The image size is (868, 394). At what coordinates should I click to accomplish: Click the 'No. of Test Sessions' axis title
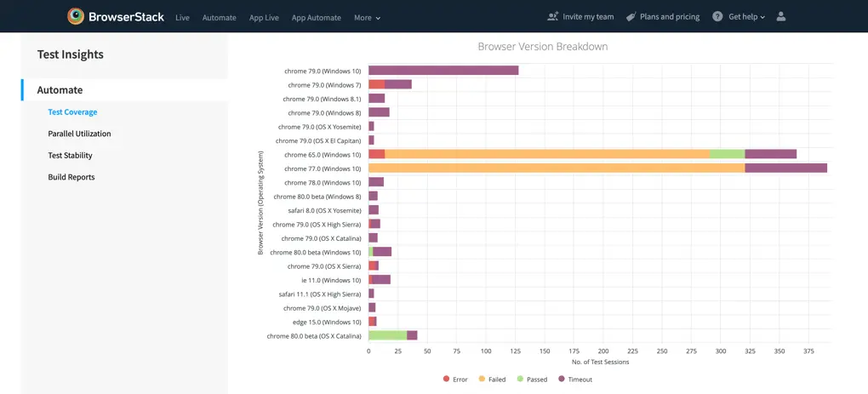point(600,362)
